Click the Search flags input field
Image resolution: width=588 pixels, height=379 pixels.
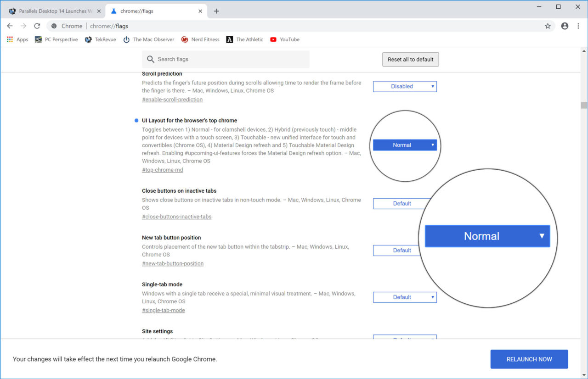coord(226,59)
